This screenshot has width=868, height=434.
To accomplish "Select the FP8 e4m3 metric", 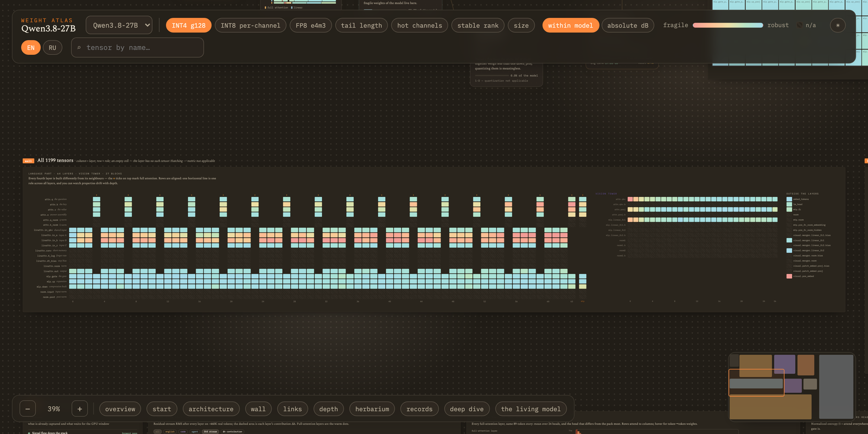I will click(311, 25).
